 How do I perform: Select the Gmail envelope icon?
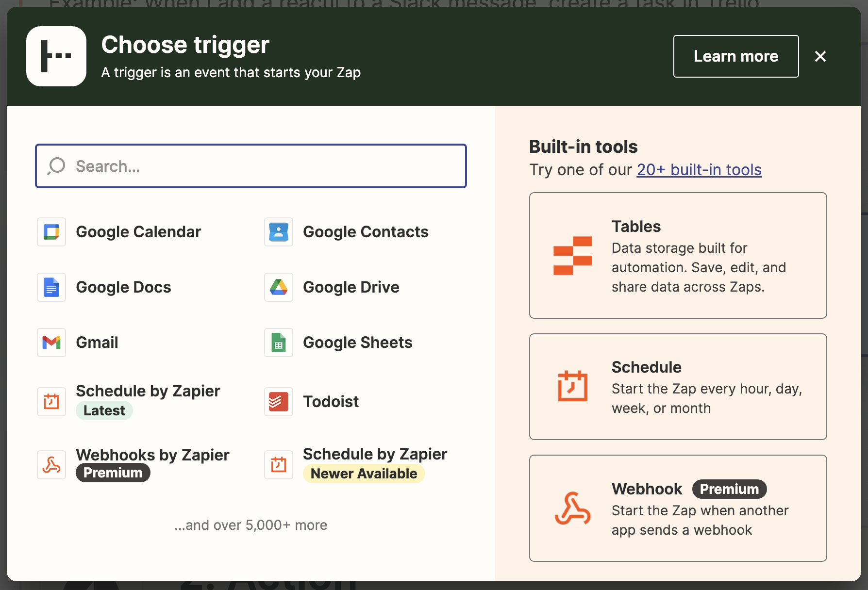click(x=51, y=343)
